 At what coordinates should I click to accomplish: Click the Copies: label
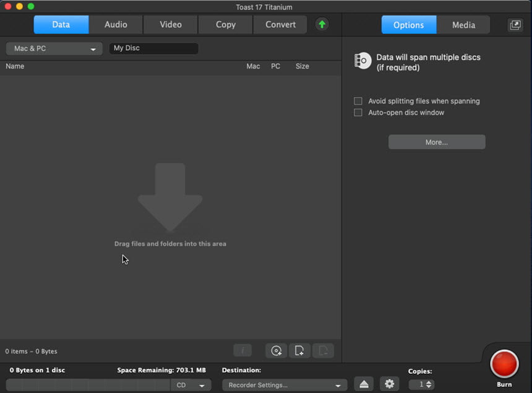click(x=420, y=371)
